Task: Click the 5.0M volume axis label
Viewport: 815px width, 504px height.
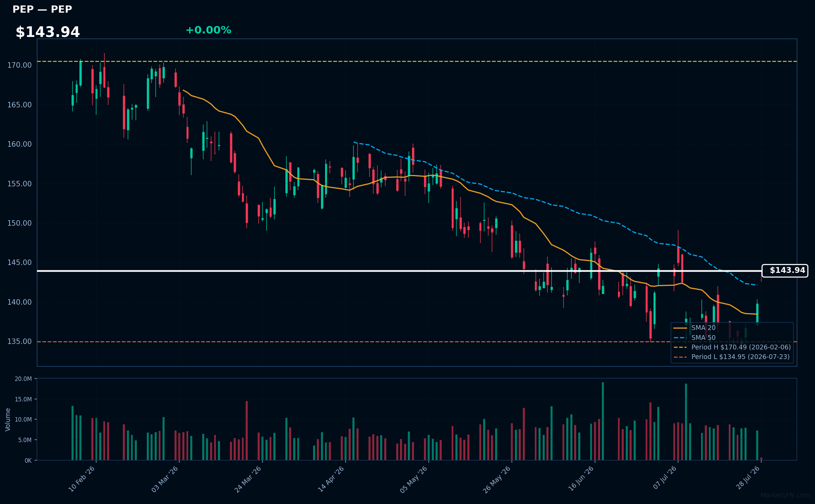Action: pos(25,440)
